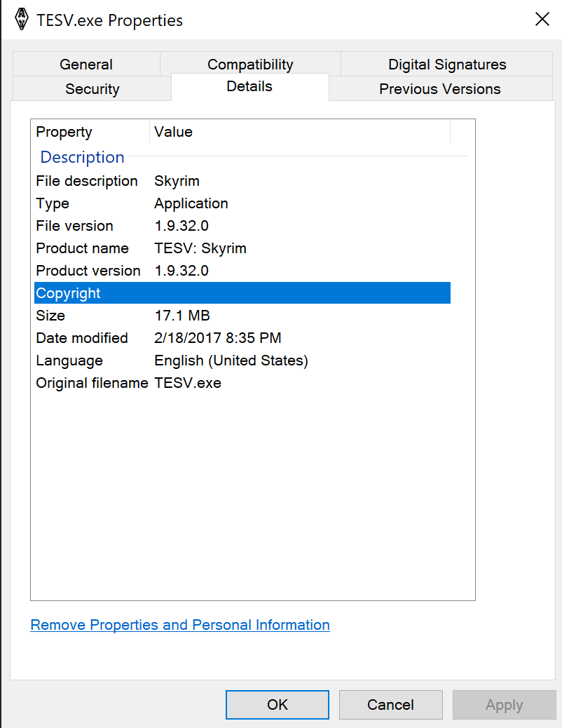Viewport: 562px width, 728px height.
Task: Click the Cancel button
Action: click(x=391, y=705)
